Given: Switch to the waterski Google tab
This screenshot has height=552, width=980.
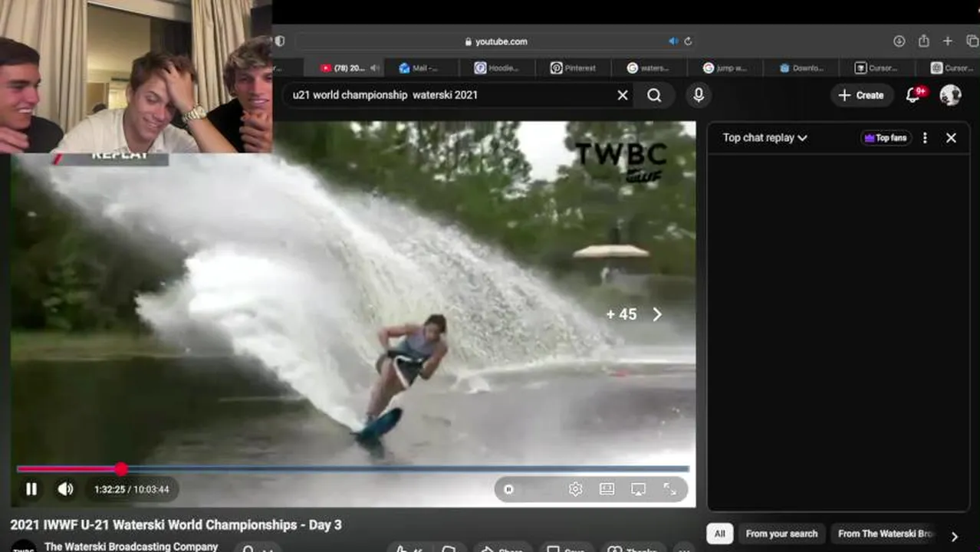Looking at the screenshot, I should (648, 67).
